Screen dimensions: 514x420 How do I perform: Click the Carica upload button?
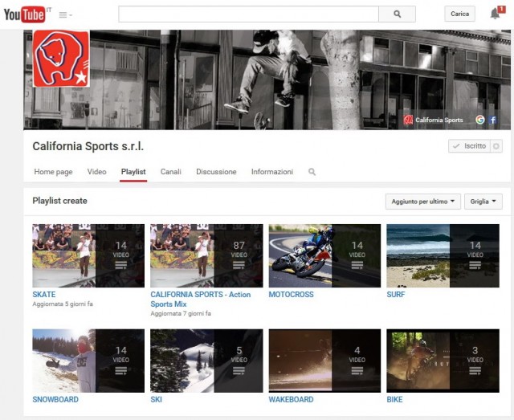pyautogui.click(x=459, y=14)
